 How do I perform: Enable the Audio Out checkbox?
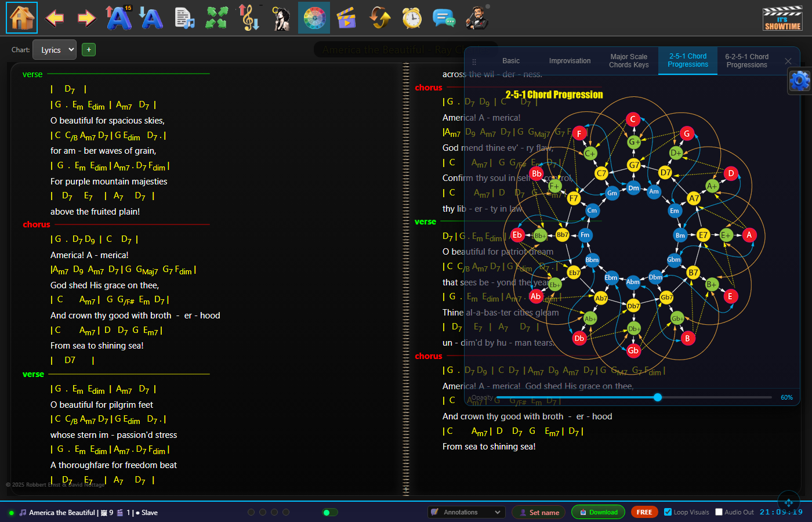(719, 512)
